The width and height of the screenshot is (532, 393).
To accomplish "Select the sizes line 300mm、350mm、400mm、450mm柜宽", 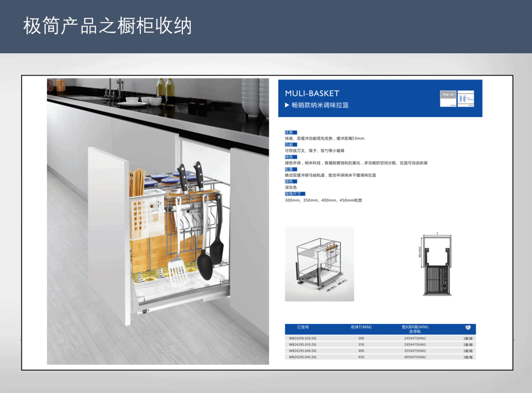I will [323, 200].
